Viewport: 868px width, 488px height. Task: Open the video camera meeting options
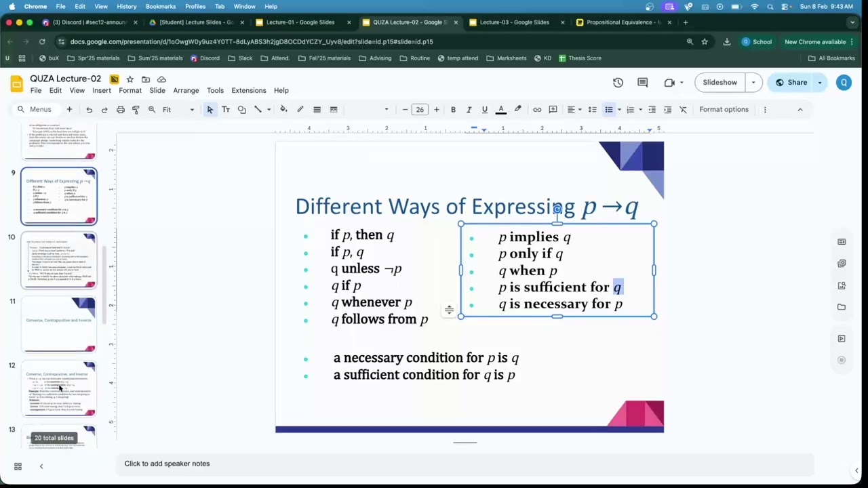(673, 83)
